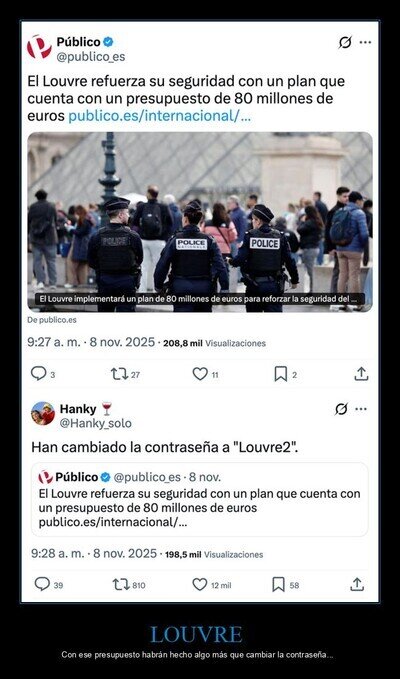Click the Público profile avatar logo
This screenshot has width=400, height=679.
click(39, 47)
